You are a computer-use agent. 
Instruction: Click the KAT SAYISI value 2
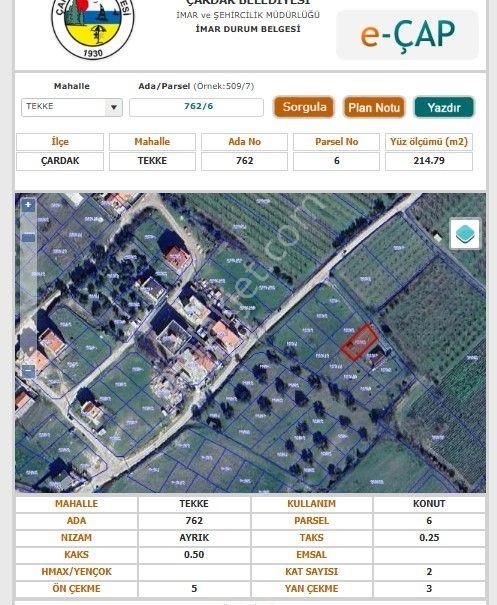click(429, 571)
